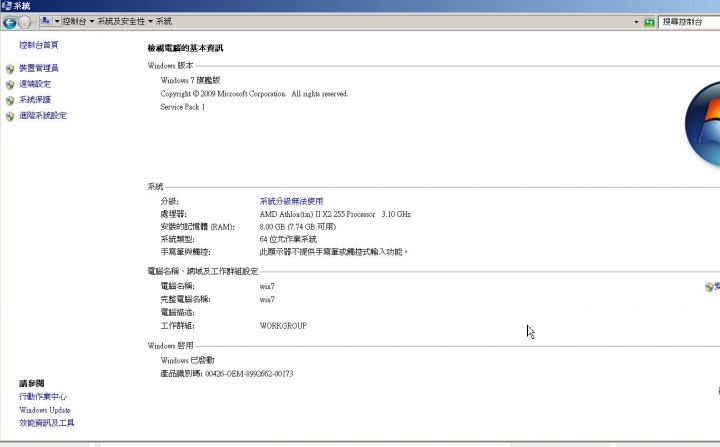Click the green refresh button
Screen dimensions: 720x447
(649, 22)
